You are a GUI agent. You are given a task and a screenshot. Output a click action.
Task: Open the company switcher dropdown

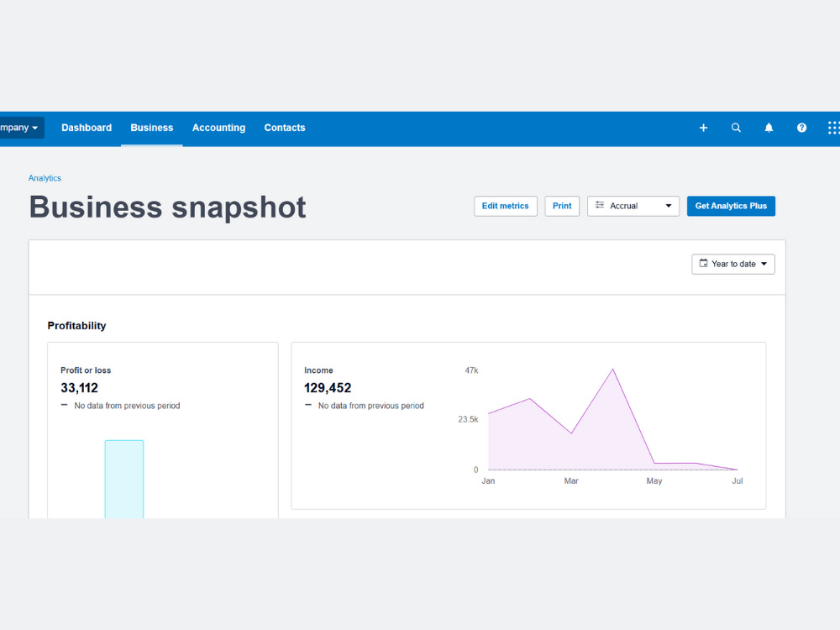pos(21,128)
